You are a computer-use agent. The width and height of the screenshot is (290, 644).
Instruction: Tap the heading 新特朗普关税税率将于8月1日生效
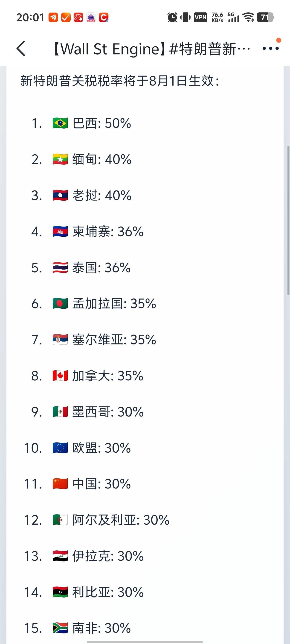(x=120, y=81)
